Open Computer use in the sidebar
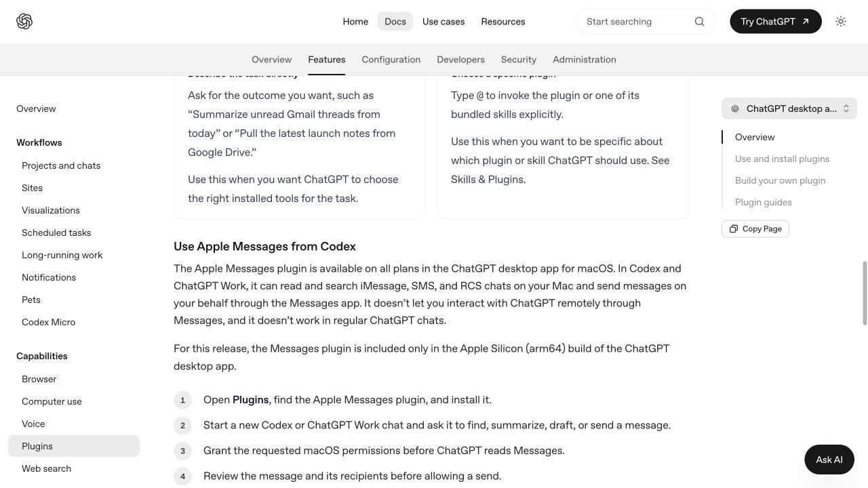Image resolution: width=868 pixels, height=488 pixels. 52,401
